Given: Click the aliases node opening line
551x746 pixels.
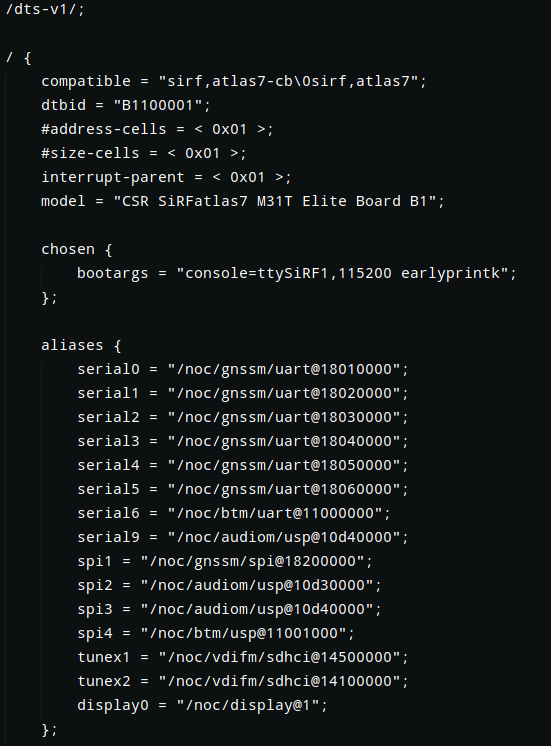Looking at the screenshot, I should pyautogui.click(x=81, y=345).
